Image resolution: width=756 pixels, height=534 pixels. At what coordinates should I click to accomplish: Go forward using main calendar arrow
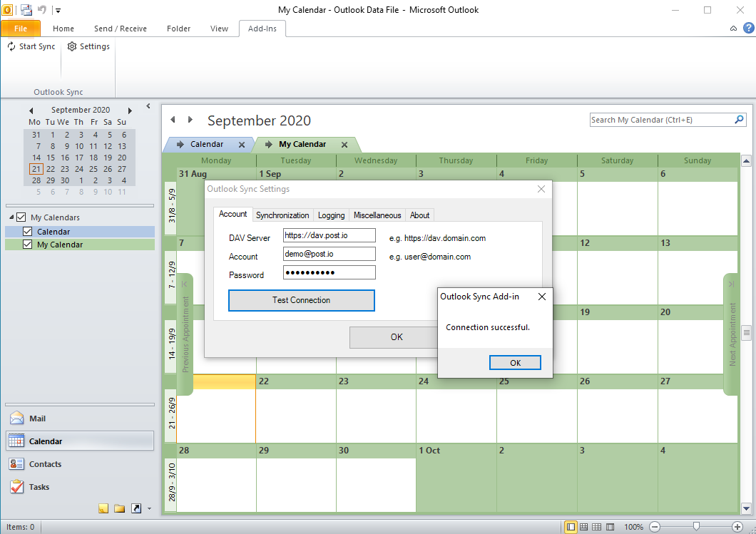190,120
